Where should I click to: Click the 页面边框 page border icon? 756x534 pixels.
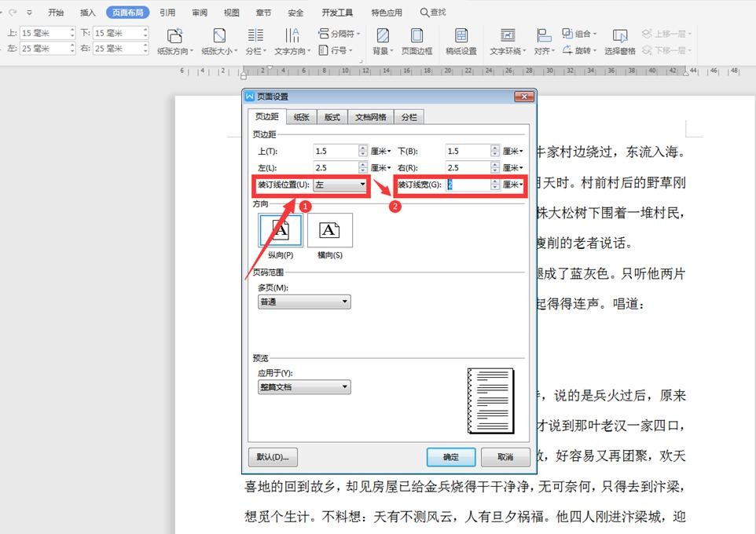pyautogui.click(x=417, y=36)
